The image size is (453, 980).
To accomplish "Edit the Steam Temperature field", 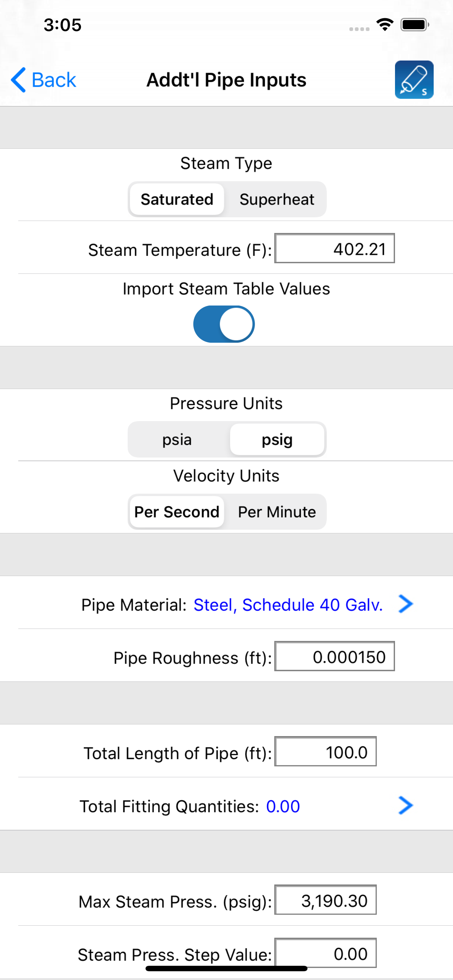I will coord(334,248).
